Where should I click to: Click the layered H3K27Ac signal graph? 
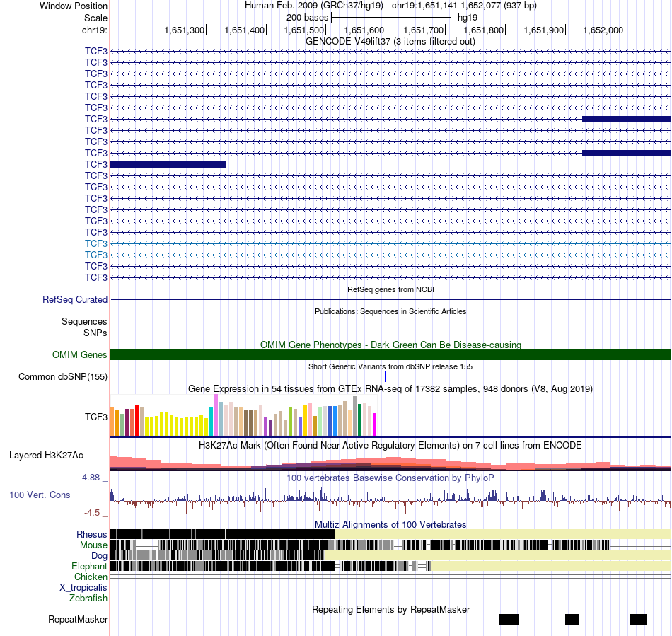390,463
